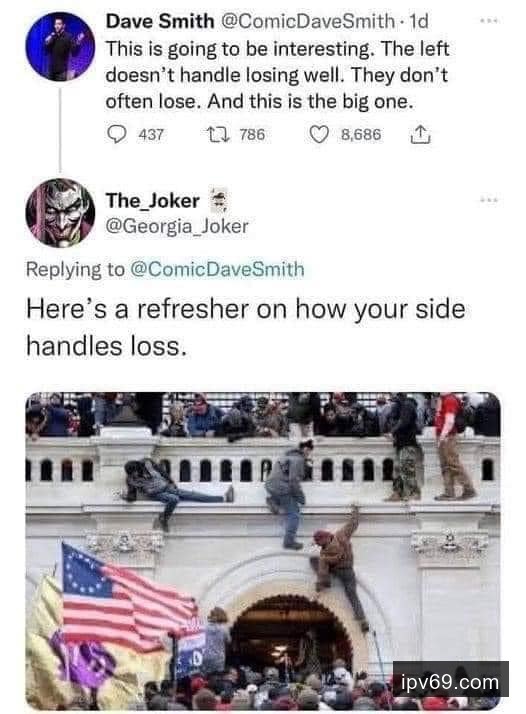The width and height of the screenshot is (526, 714).
Task: Click the badge icon beside The_Joker name
Action: click(220, 200)
